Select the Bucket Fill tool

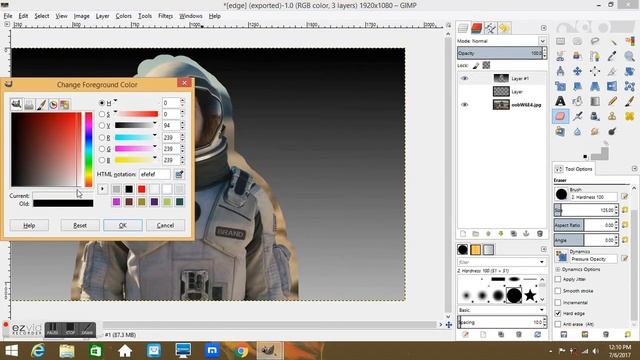[x=577, y=101]
